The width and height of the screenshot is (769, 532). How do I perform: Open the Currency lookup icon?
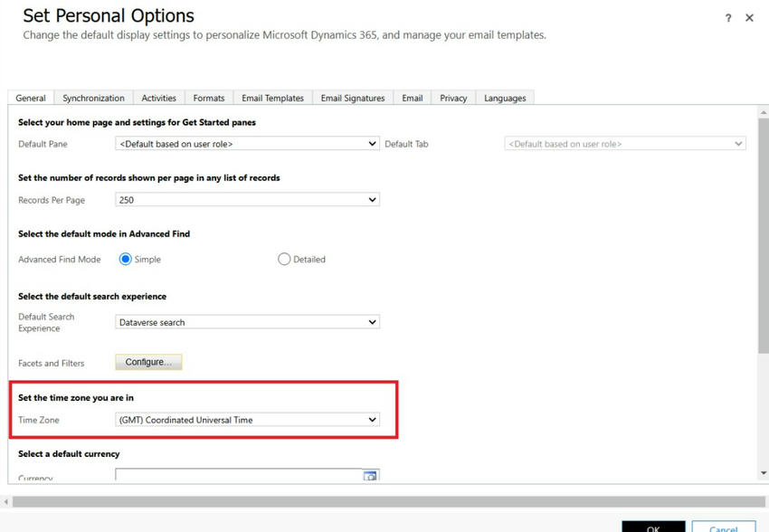pyautogui.click(x=370, y=475)
